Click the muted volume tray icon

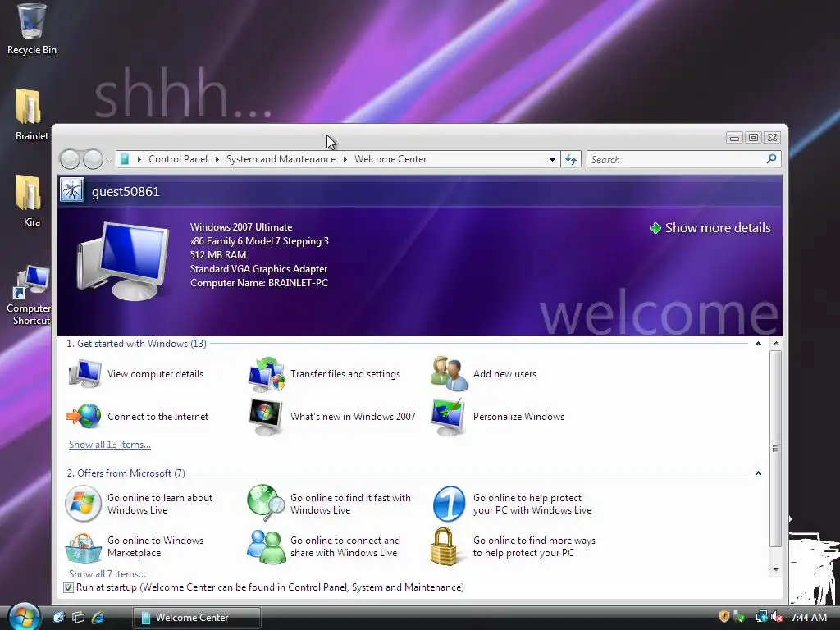(x=777, y=617)
